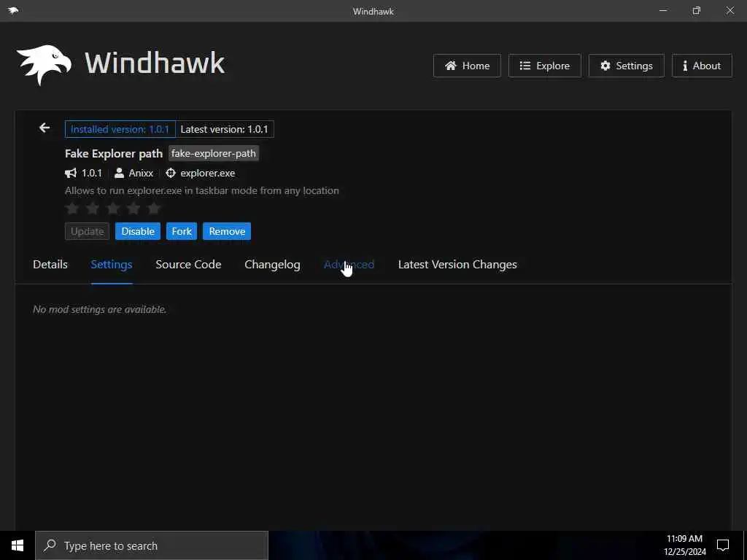Fork the Fake Explorer path mod
The height and width of the screenshot is (560, 747).
click(x=182, y=231)
